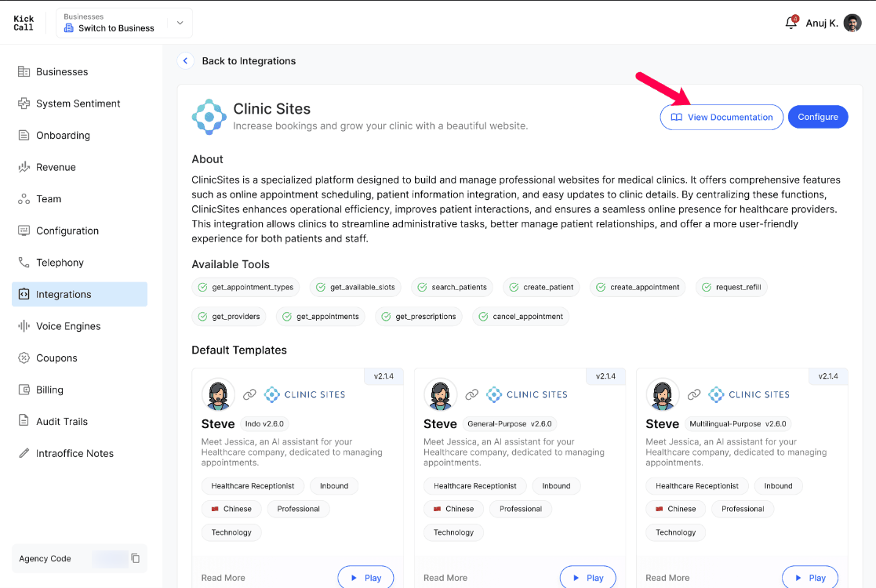Click the get_providers tool chip
The image size is (876, 588).
click(x=229, y=317)
